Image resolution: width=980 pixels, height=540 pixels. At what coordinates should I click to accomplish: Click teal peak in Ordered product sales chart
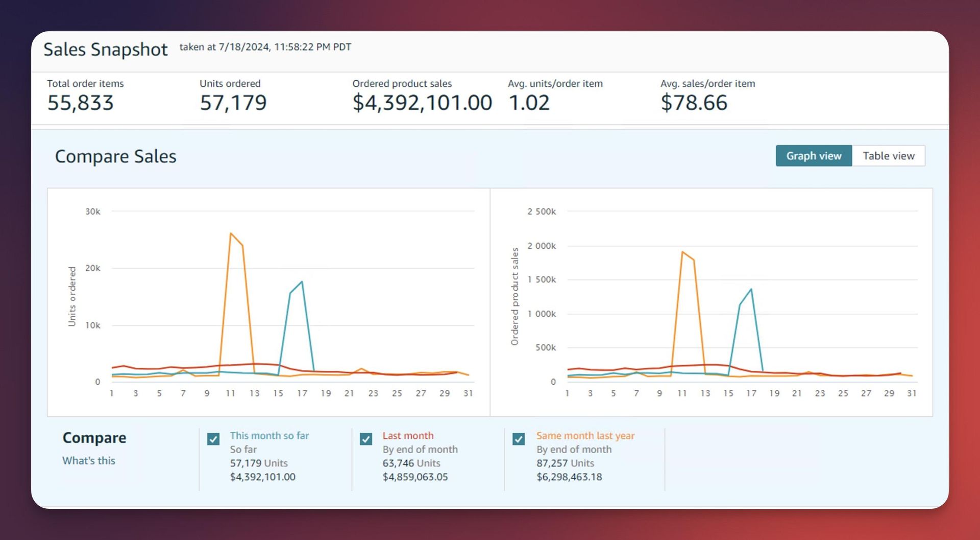pos(751,289)
